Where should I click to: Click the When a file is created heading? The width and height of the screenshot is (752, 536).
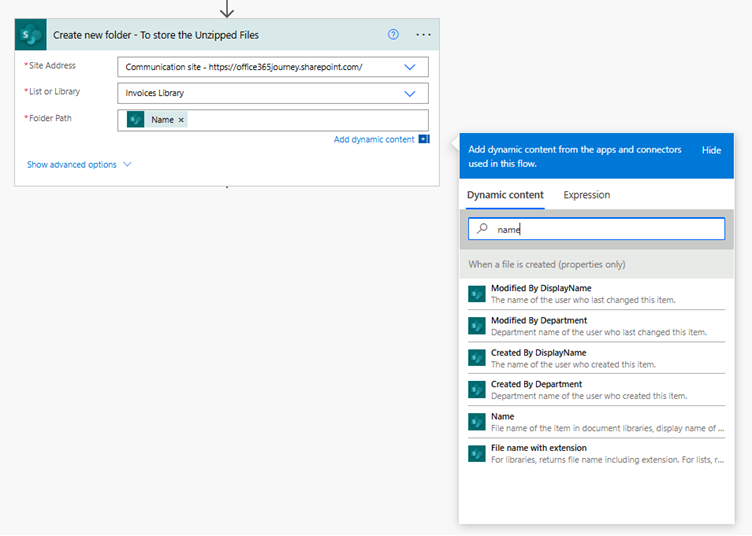click(547, 264)
